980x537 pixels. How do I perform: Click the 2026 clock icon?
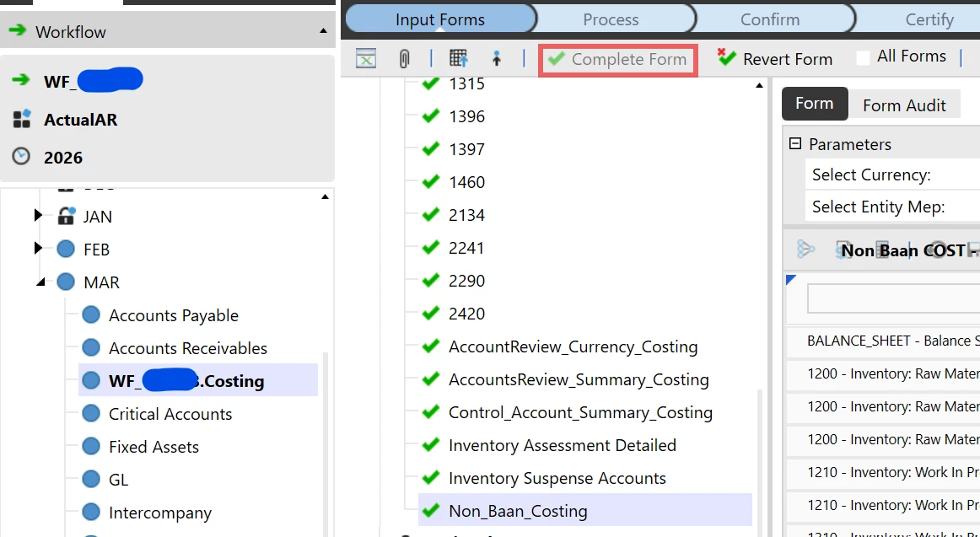21,157
